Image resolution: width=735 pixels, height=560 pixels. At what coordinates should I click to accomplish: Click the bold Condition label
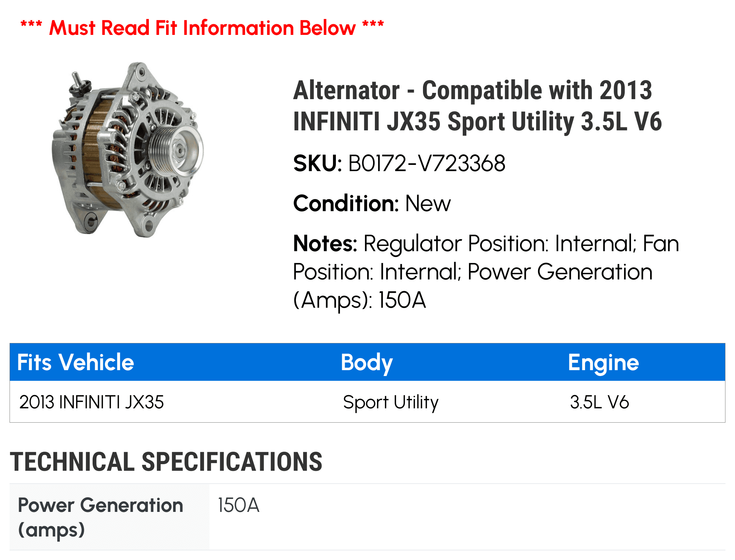(346, 203)
